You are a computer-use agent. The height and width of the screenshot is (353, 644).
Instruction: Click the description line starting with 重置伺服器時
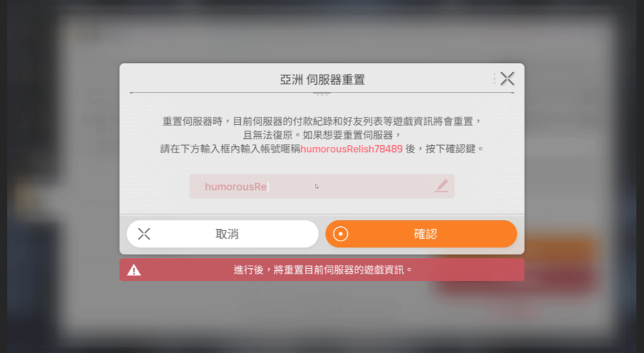[321, 121]
